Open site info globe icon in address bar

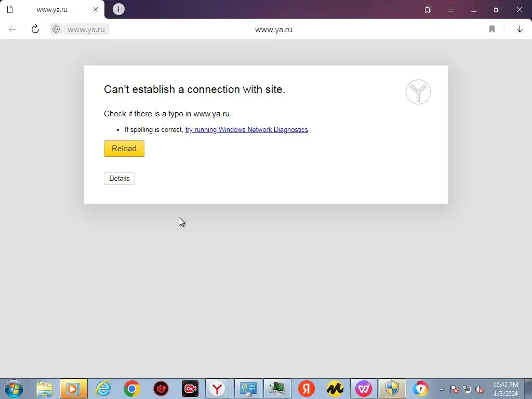click(56, 30)
